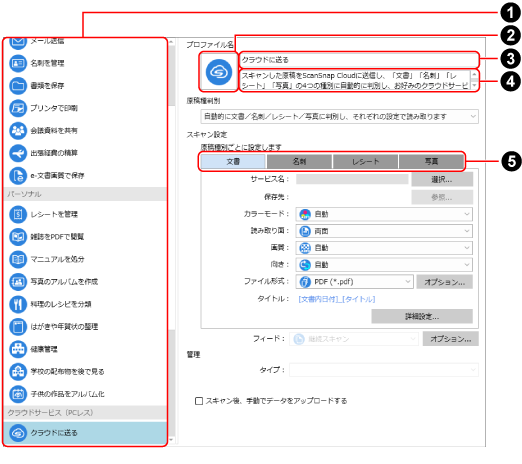Switch to the 名刺 tab
The width and height of the screenshot is (522, 464).
(x=299, y=161)
